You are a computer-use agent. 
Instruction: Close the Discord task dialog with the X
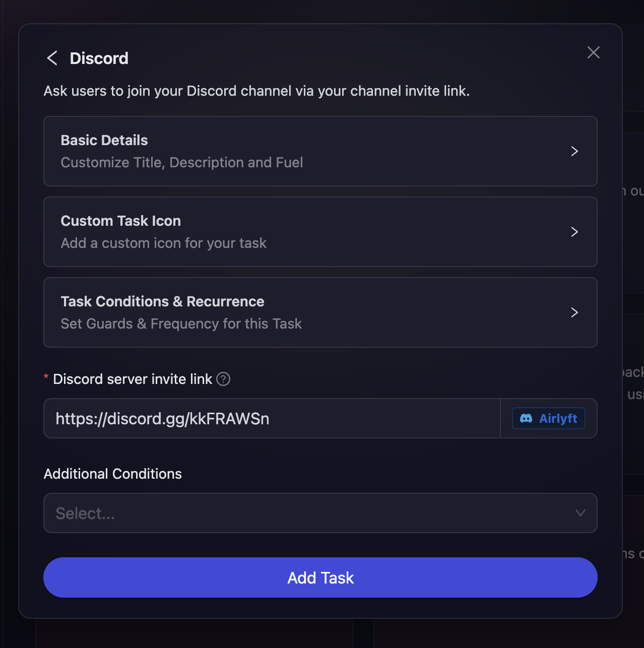(x=593, y=52)
